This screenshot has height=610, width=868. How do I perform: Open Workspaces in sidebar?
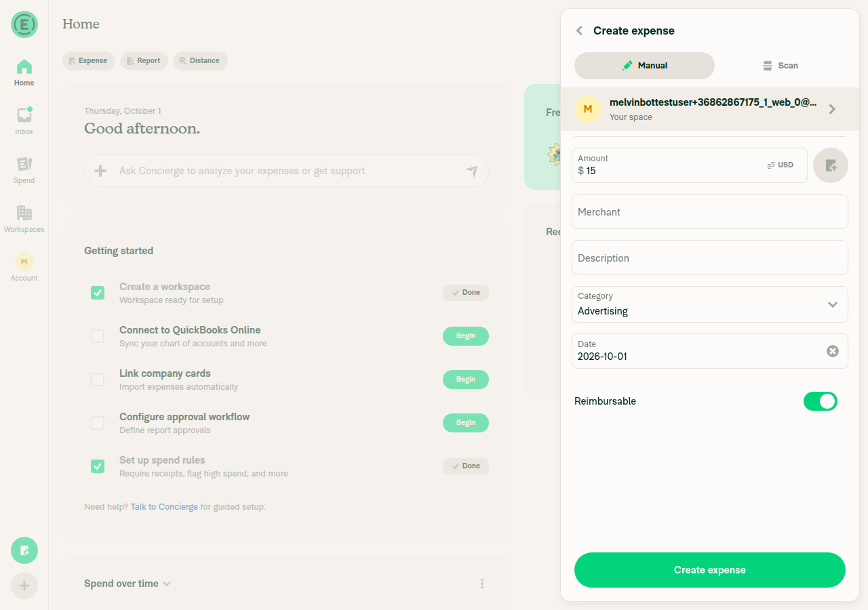(24, 220)
